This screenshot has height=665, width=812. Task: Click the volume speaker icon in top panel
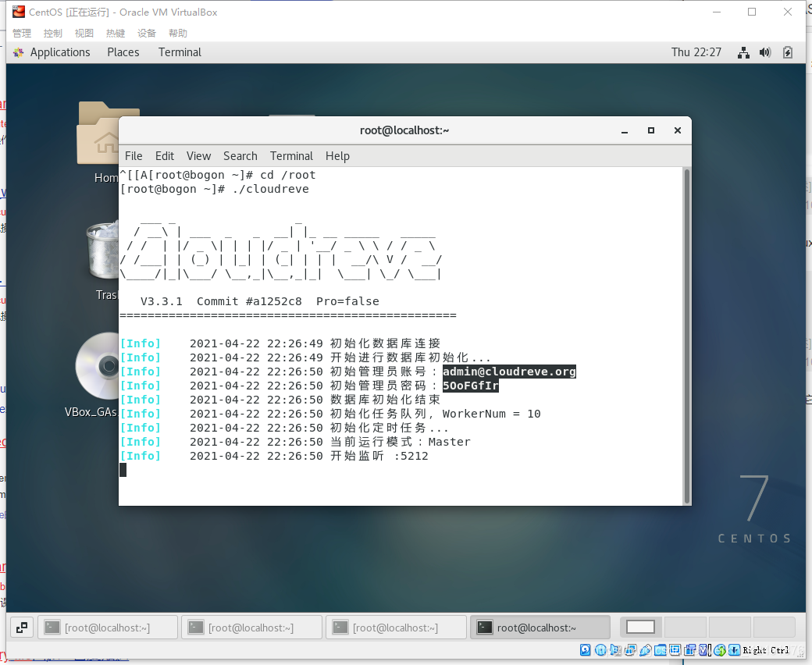point(765,52)
